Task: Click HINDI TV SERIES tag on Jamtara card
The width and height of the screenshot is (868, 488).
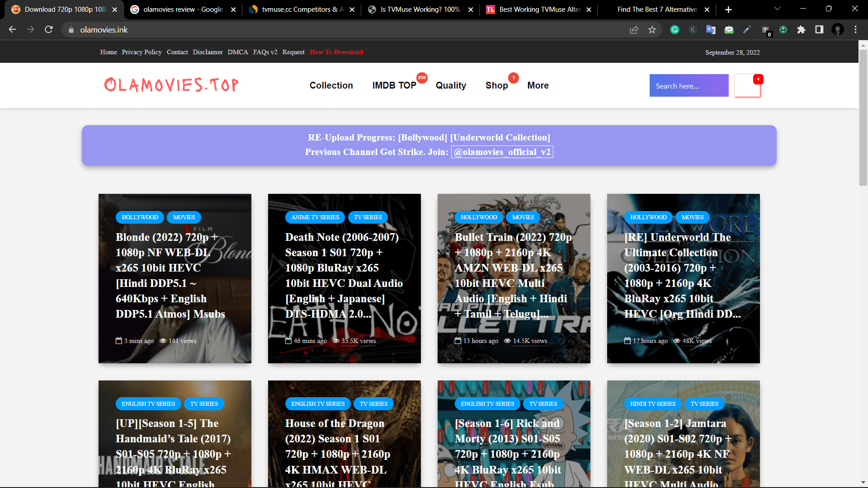Action: click(653, 404)
